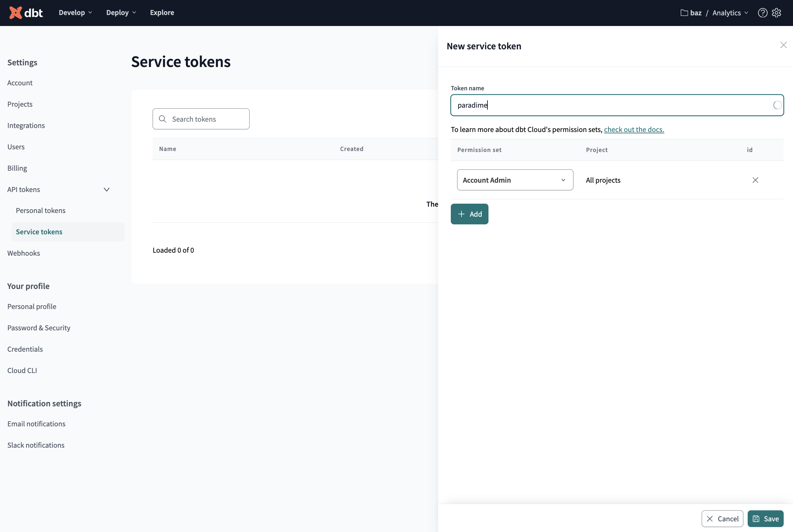Collapse the API tokens section chevron
The width and height of the screenshot is (793, 532).
[x=107, y=190]
